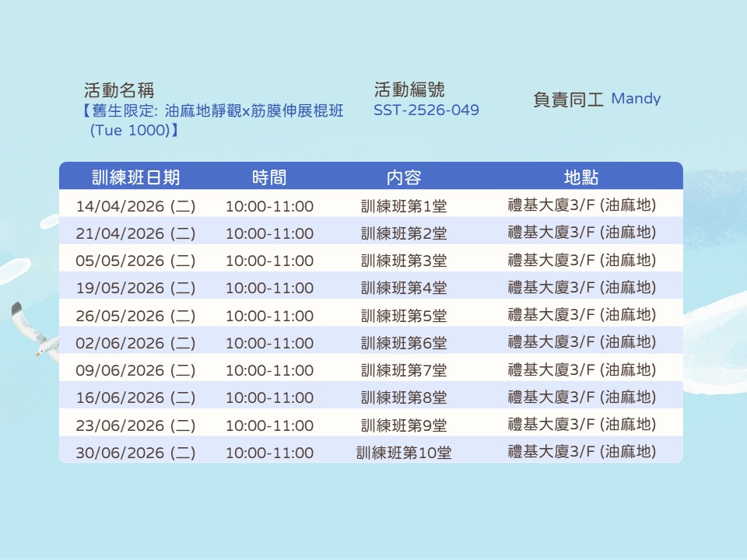Viewport: 747px width, 560px height.
Task: Click the staff name Mandy
Action: click(636, 99)
